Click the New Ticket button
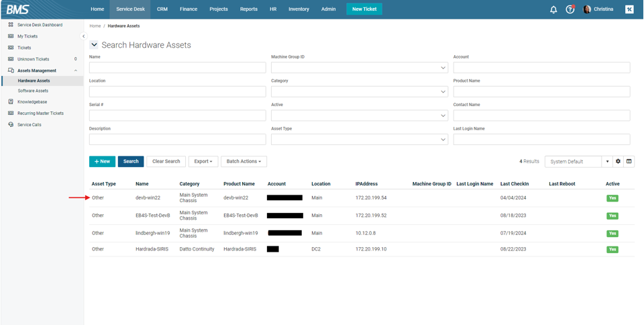This screenshot has width=644, height=325. click(364, 9)
